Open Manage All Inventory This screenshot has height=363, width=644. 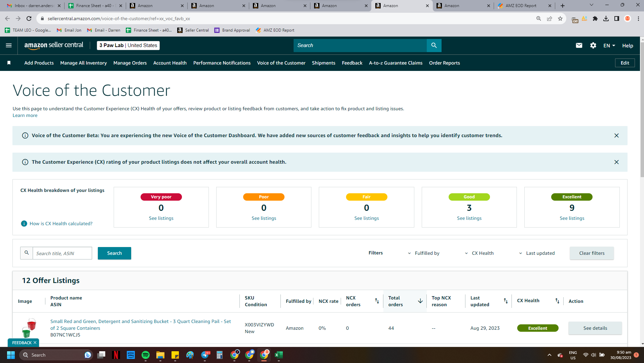83,63
